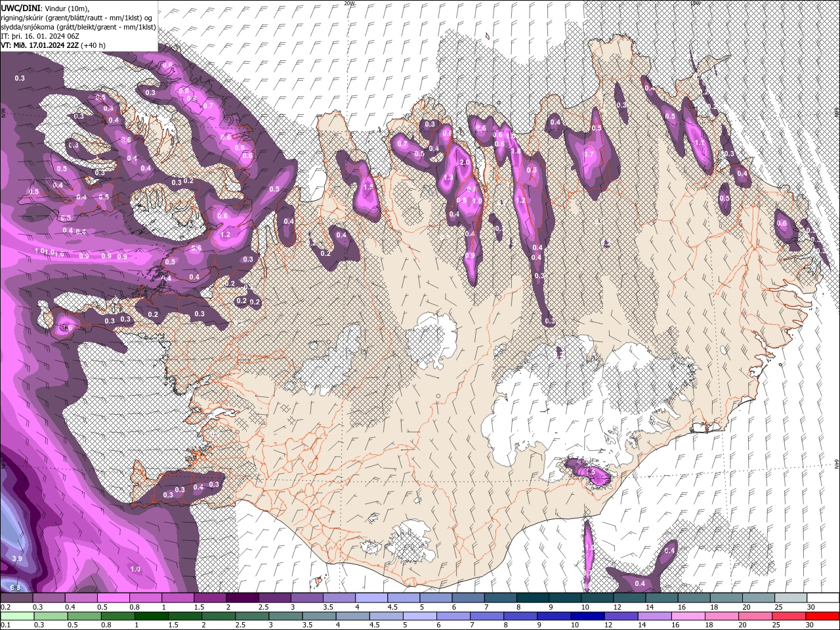This screenshot has height=630, width=840.
Task: Select the 6.8 value on the blue offshore area
Action: [14, 587]
